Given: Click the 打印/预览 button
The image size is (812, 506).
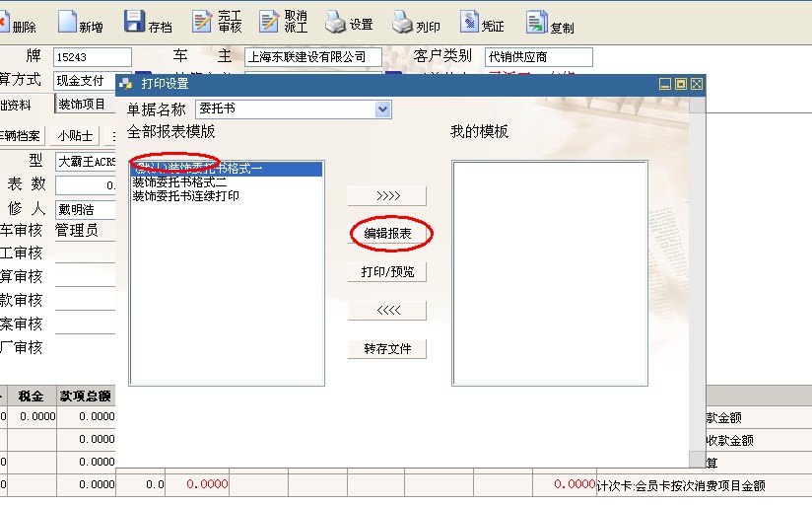Looking at the screenshot, I should click(x=387, y=272).
